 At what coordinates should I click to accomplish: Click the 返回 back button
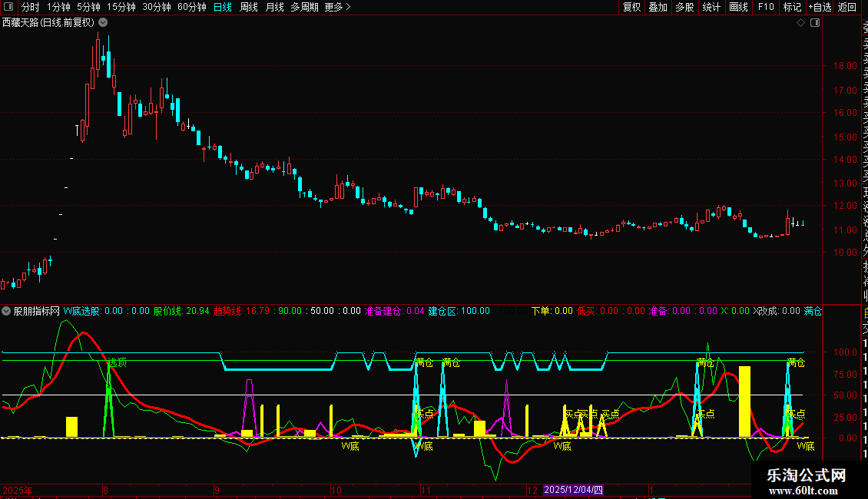pyautogui.click(x=846, y=8)
